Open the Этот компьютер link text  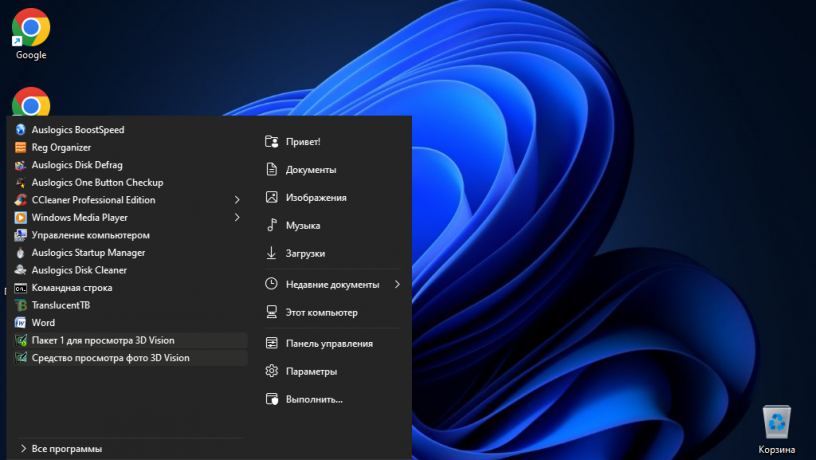point(321,312)
